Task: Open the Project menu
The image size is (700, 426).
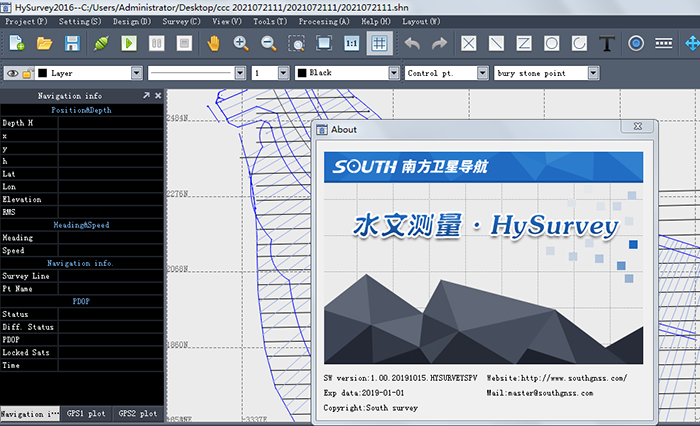Action: (x=26, y=21)
